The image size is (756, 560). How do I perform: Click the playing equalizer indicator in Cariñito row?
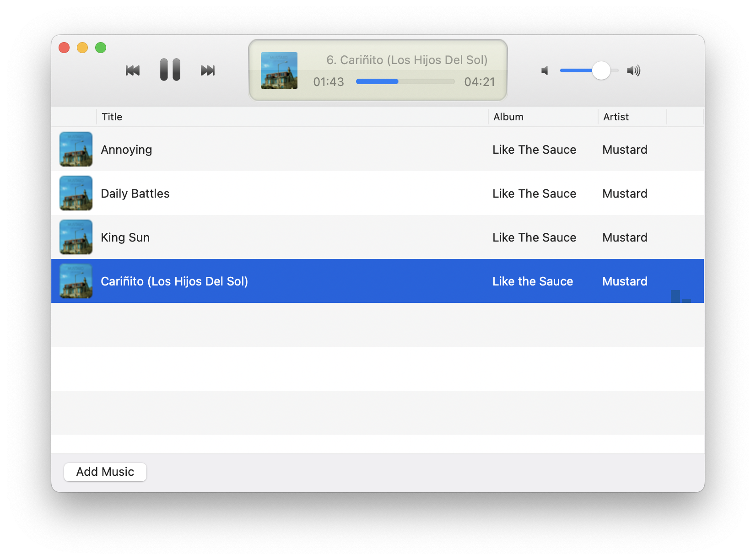pos(681,296)
